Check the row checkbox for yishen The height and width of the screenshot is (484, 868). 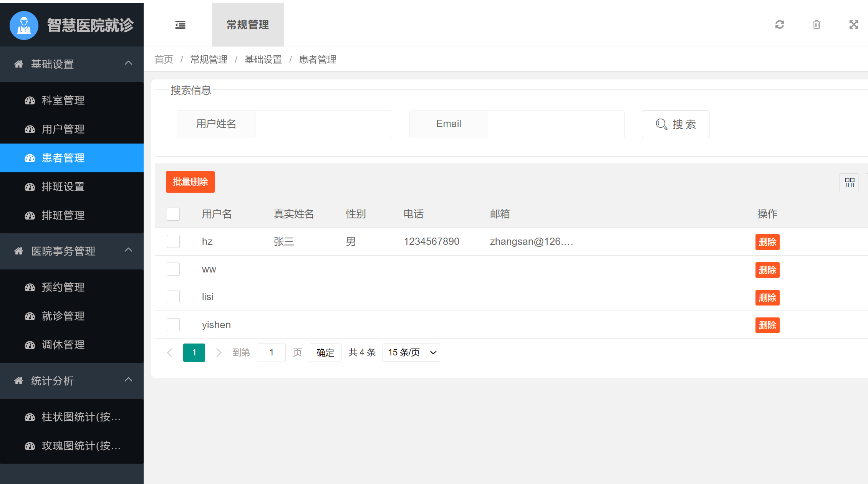tap(173, 324)
